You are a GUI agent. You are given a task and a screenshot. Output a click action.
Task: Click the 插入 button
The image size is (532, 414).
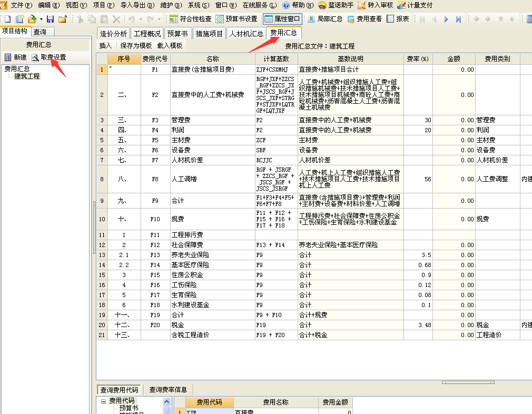point(105,45)
